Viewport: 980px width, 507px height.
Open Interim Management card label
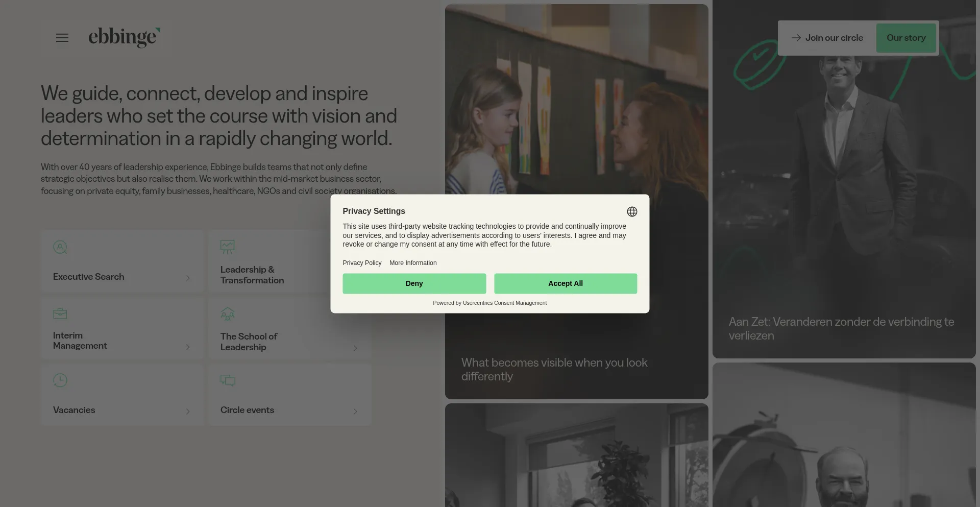80,341
